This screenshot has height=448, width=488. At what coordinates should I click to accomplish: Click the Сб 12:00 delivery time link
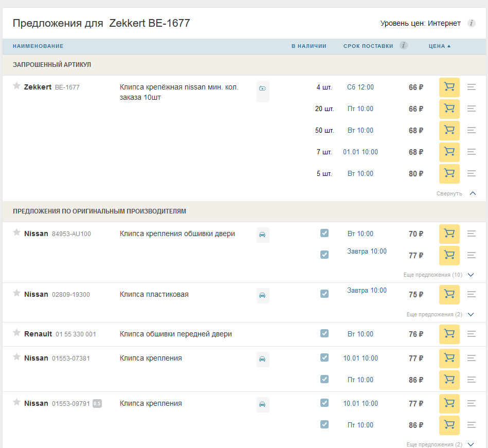[x=360, y=87]
